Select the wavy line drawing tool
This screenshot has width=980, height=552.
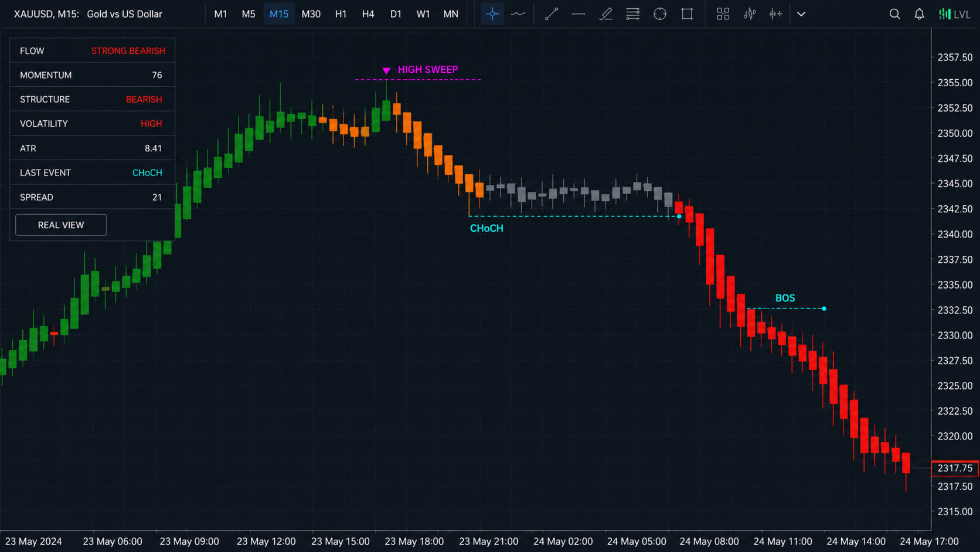pyautogui.click(x=518, y=14)
